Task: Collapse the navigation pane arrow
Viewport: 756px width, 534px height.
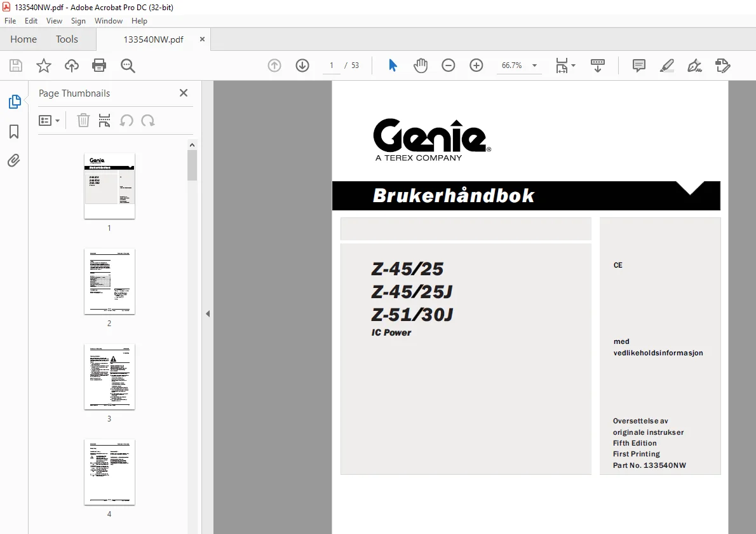Action: pyautogui.click(x=208, y=313)
